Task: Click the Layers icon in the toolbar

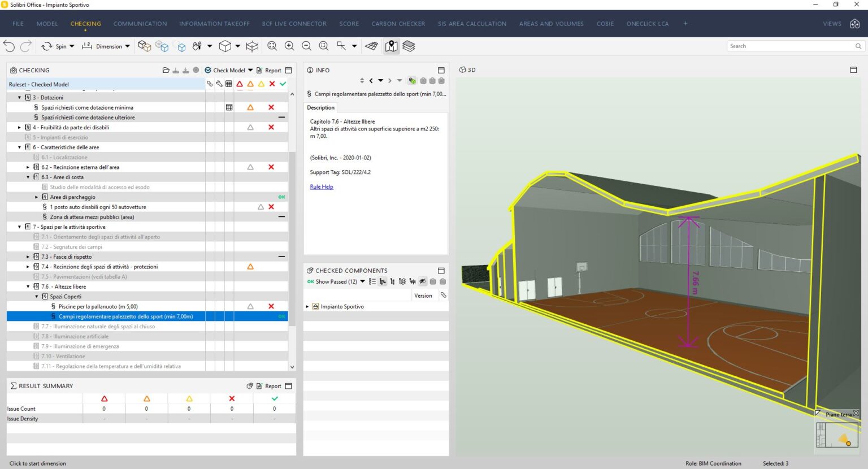Action: [x=409, y=46]
